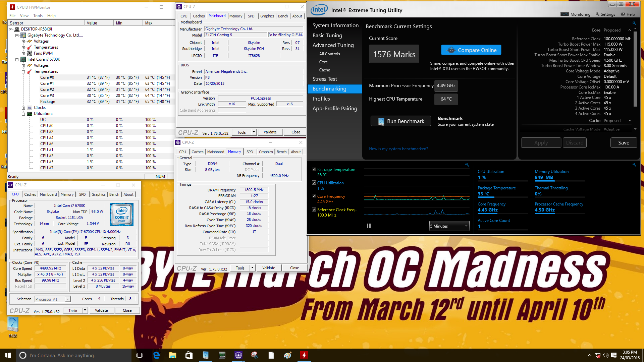Screen dimensions: 644x362
Task: Click Close button in CPU-Z CPU window
Action: coord(127,310)
